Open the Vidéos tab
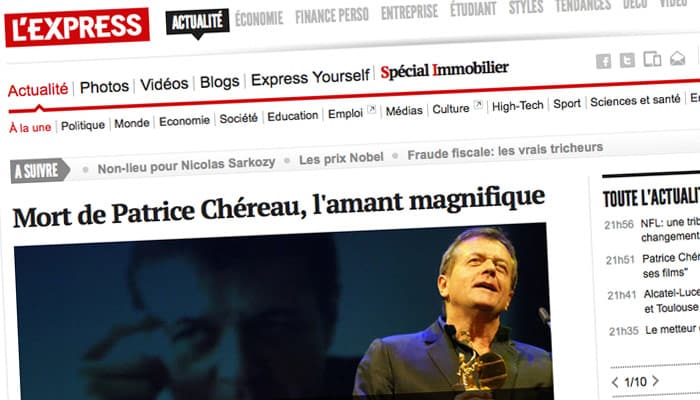The height and width of the screenshot is (400, 700). click(x=164, y=84)
